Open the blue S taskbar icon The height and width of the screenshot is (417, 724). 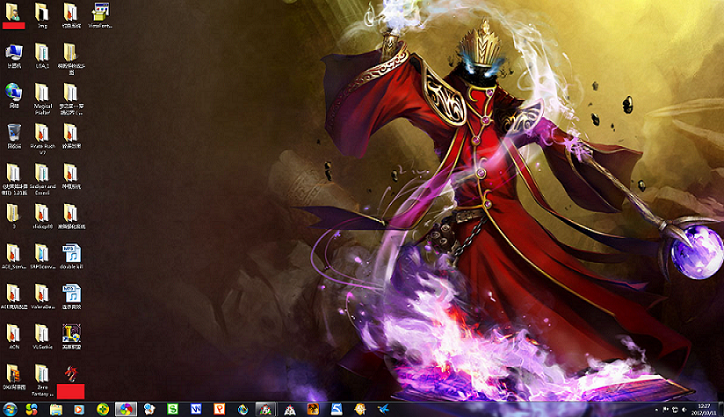[x=337, y=409]
